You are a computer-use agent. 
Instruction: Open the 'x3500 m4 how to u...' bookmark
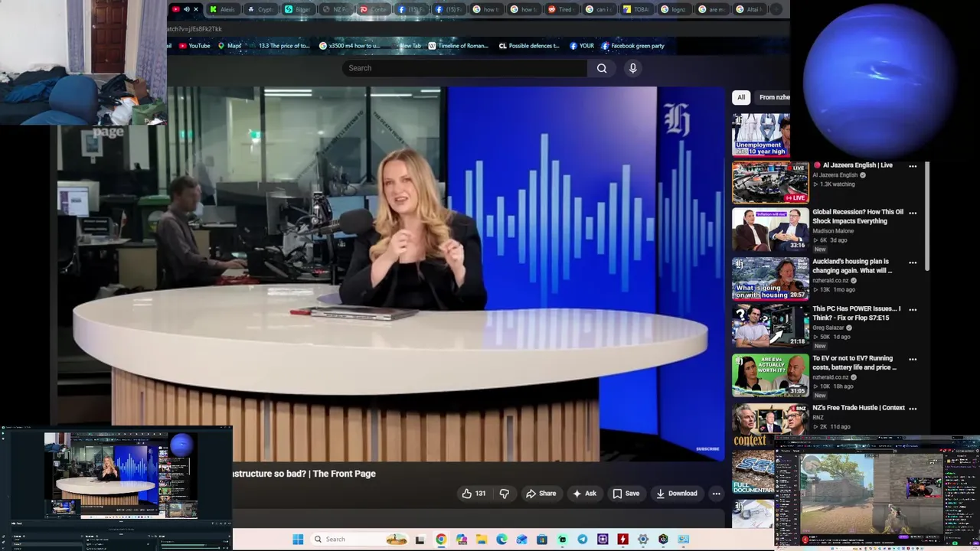[x=349, y=46]
